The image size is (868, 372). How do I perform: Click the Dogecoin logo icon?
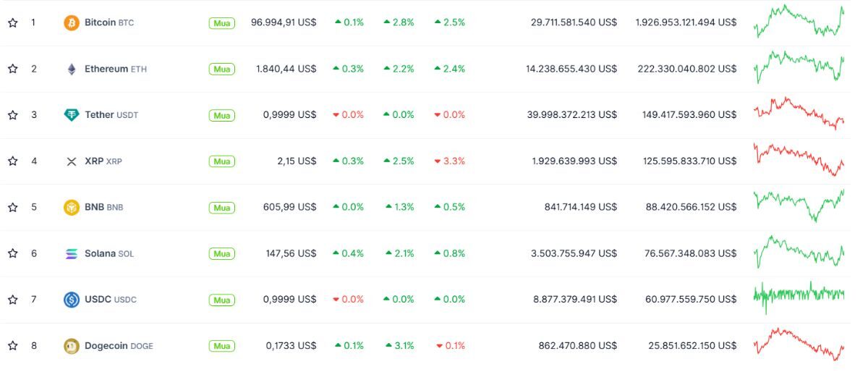(x=72, y=346)
